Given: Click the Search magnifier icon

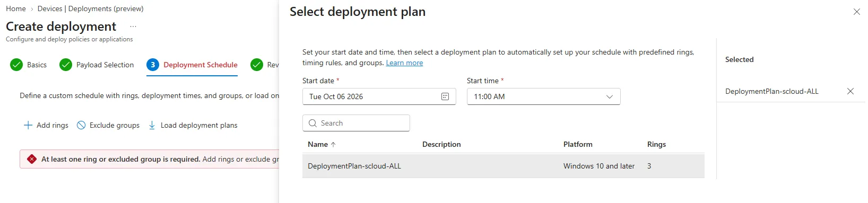Looking at the screenshot, I should pos(313,123).
